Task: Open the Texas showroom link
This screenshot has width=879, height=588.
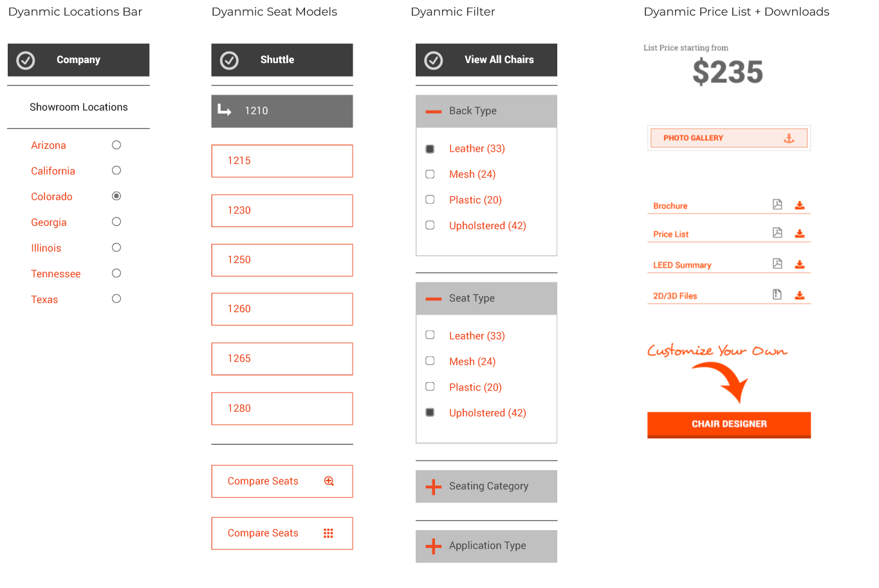Action: point(44,300)
